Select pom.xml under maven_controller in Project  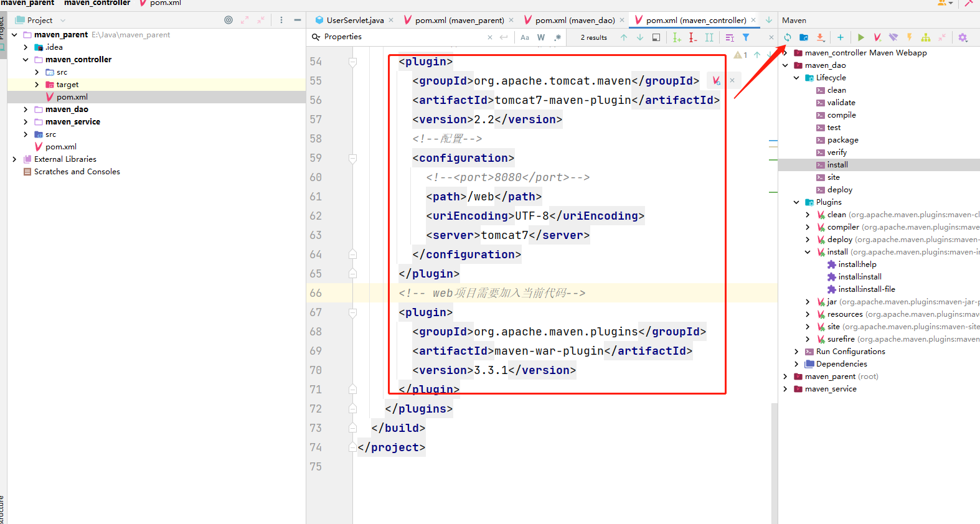click(72, 97)
